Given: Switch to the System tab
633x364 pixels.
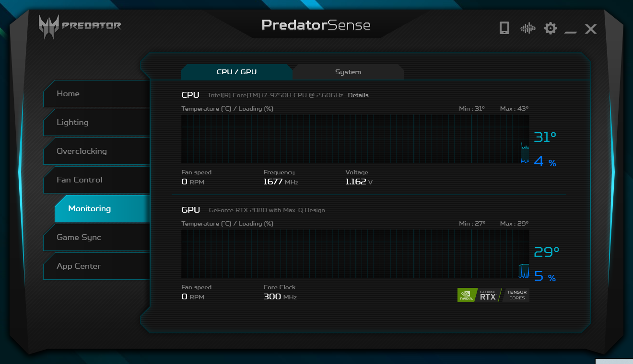Looking at the screenshot, I should (x=348, y=72).
